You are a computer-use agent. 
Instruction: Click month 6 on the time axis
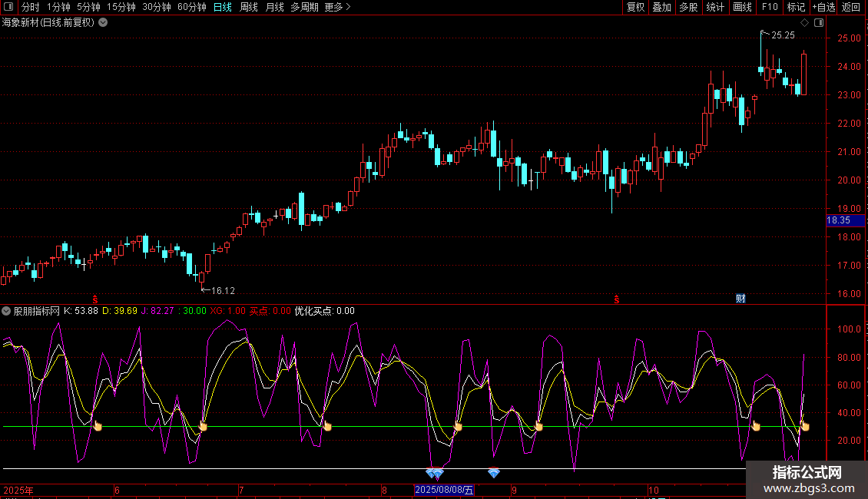tap(117, 490)
